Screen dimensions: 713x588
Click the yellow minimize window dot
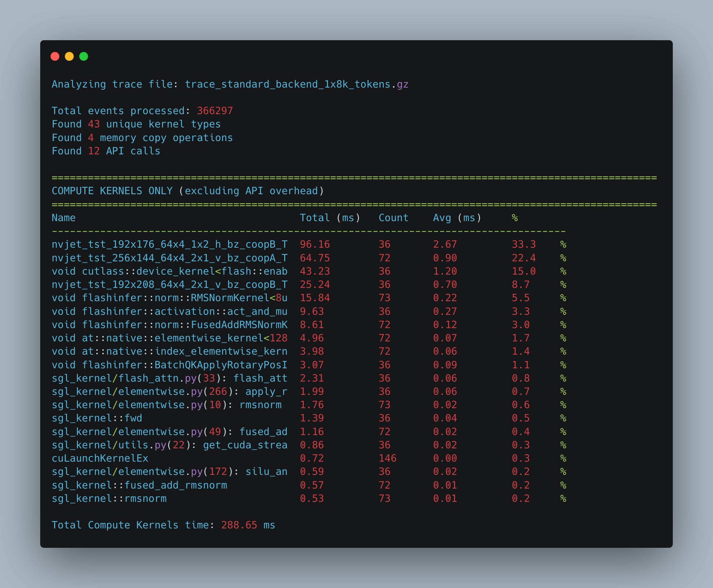click(69, 56)
